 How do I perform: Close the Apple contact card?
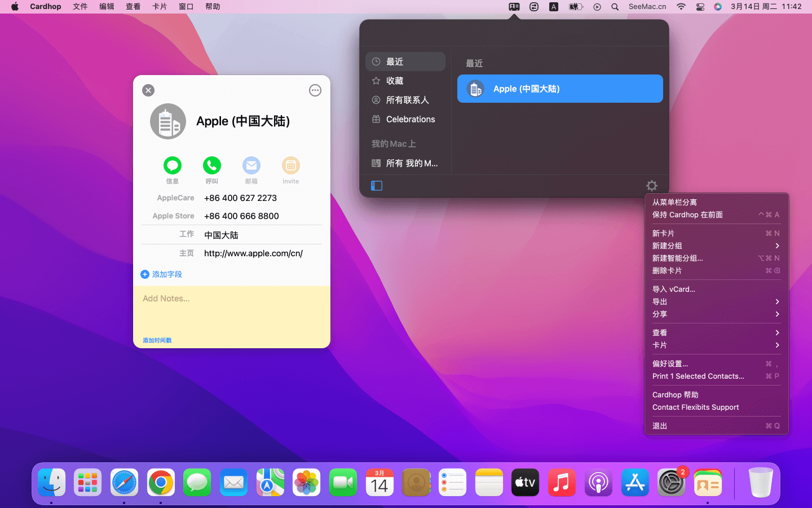click(x=148, y=90)
